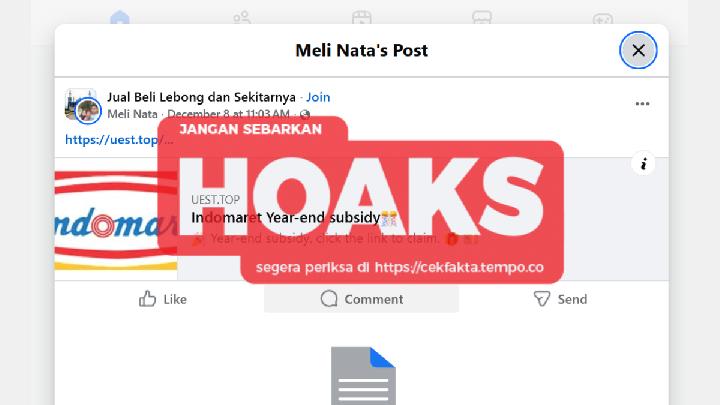Open the Friends icon in top navigation

click(x=242, y=17)
